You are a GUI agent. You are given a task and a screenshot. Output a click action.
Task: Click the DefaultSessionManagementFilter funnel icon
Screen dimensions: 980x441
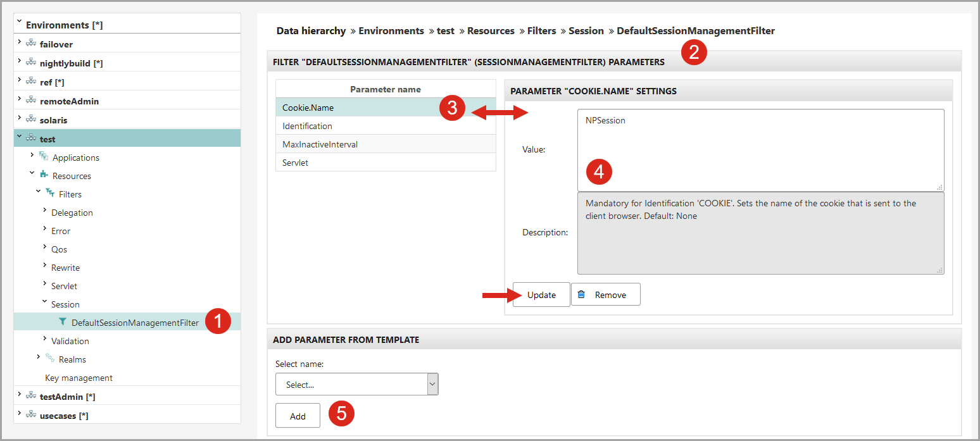[x=62, y=322]
